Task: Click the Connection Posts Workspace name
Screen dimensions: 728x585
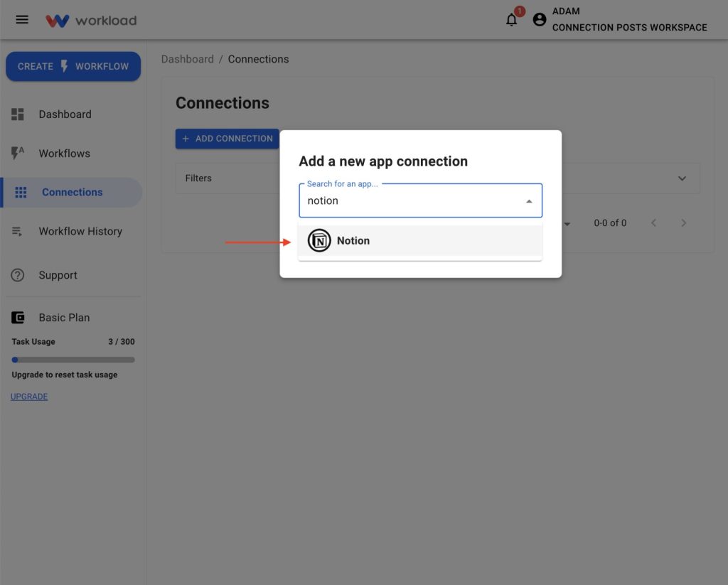Action: coord(630,28)
